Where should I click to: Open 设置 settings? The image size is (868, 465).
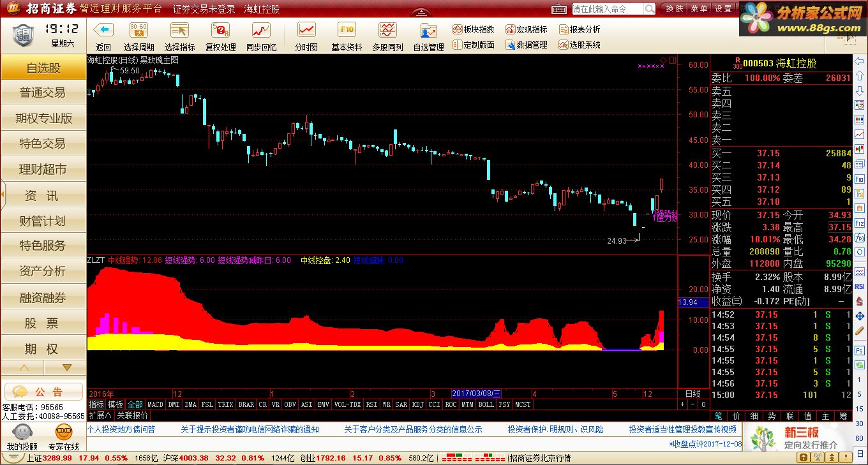coord(723,9)
